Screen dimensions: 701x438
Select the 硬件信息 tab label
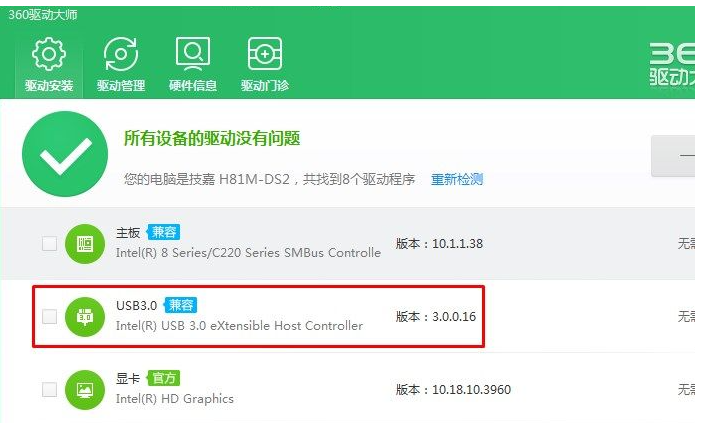point(193,85)
